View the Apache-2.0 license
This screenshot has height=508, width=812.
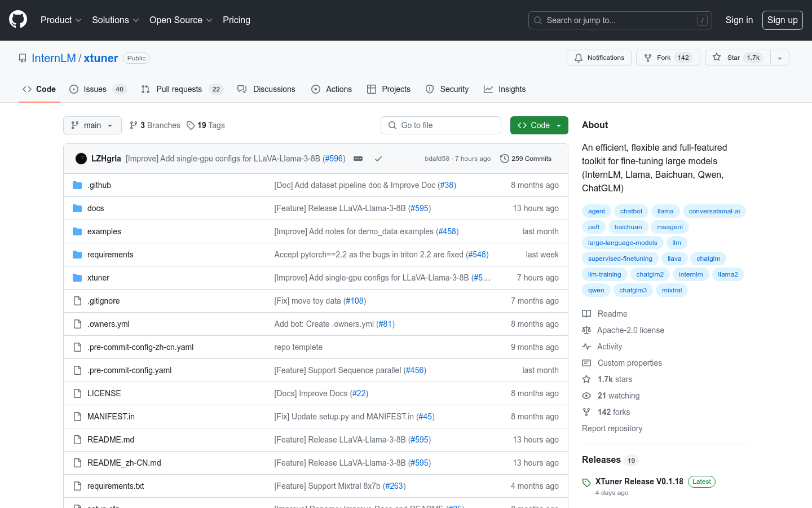[623, 330]
